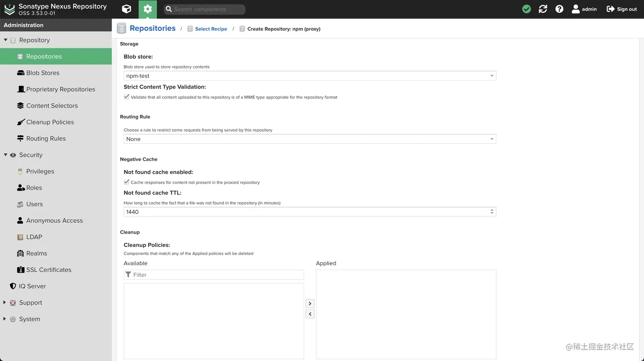Click the Sign out button
The width and height of the screenshot is (644, 361).
tap(621, 9)
